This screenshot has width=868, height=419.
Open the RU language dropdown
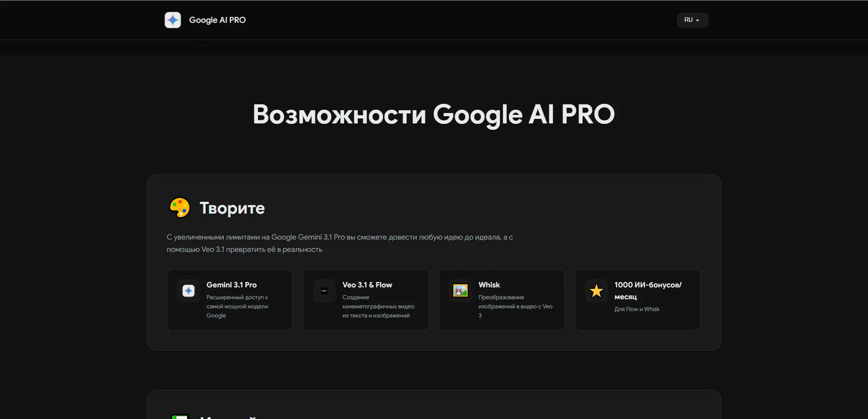(692, 20)
